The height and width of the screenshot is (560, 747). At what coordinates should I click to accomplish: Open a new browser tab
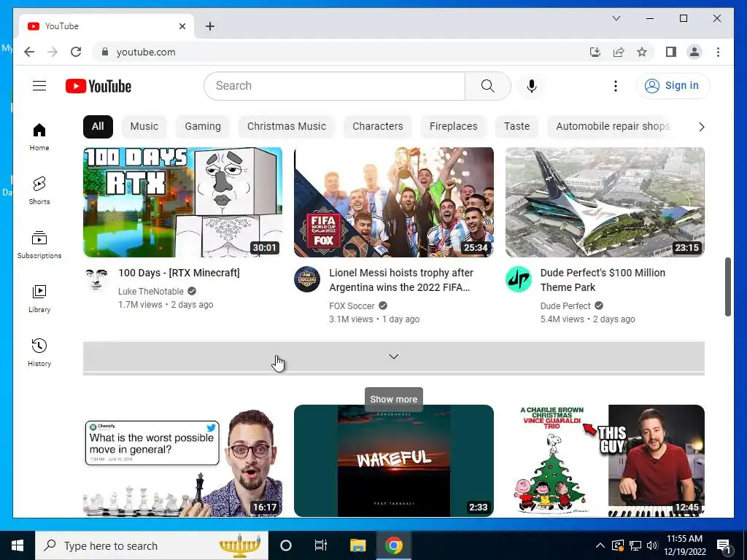[210, 26]
